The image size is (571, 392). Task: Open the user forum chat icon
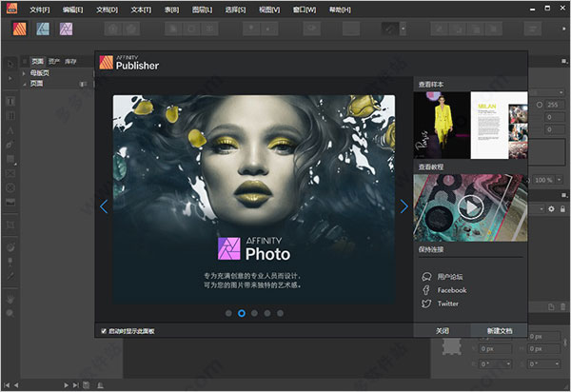[x=426, y=277]
